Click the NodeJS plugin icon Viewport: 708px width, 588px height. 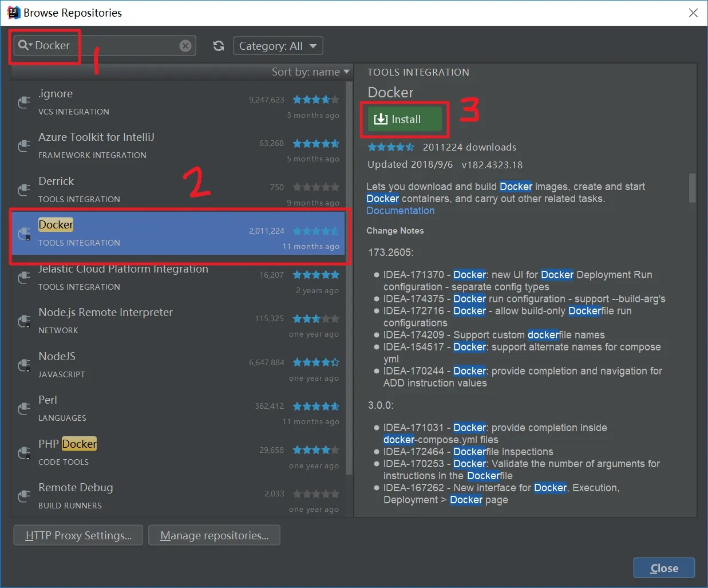24,365
